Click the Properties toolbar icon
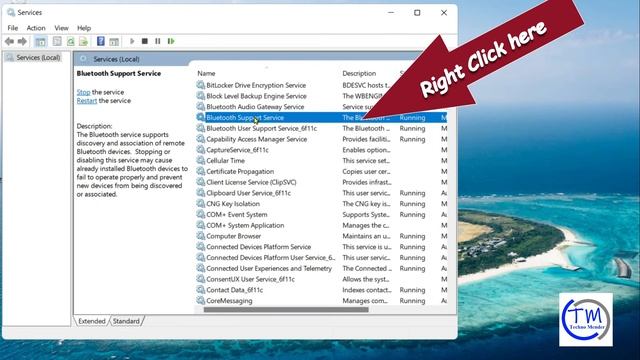The image size is (640, 360). 57,41
